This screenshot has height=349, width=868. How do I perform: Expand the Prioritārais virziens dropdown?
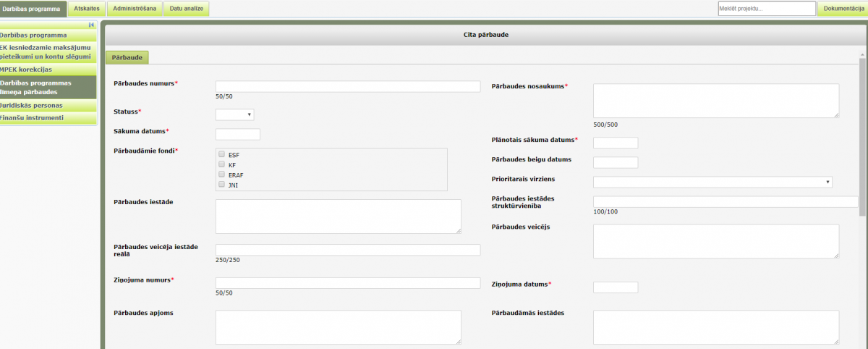tap(712, 182)
